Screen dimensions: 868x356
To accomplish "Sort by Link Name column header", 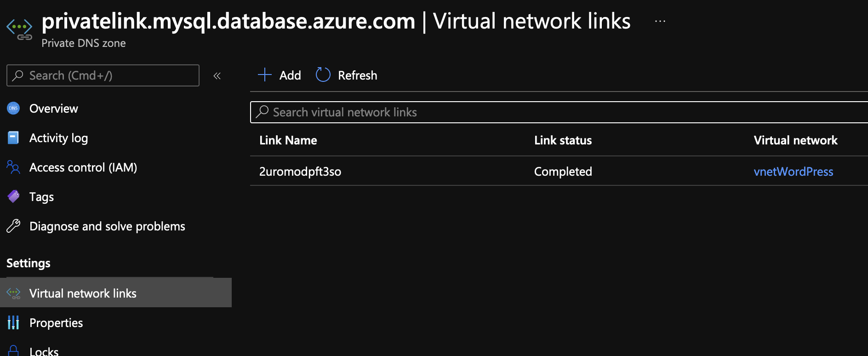I will pos(288,140).
